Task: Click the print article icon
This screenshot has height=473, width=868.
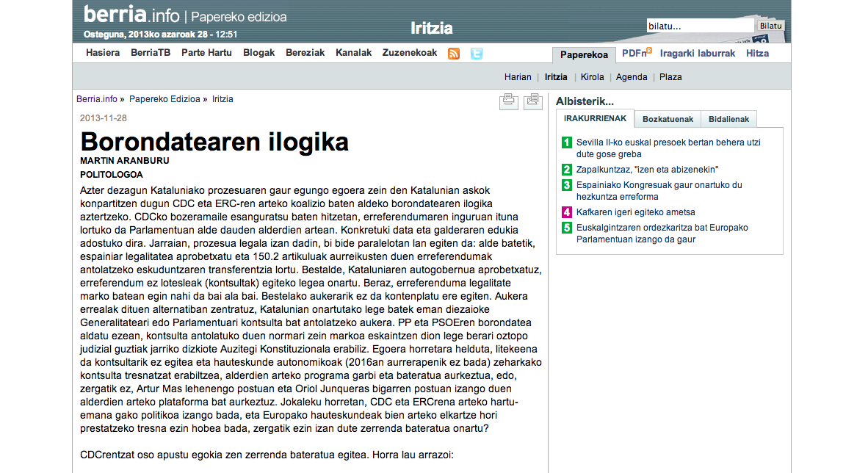Action: 509,101
